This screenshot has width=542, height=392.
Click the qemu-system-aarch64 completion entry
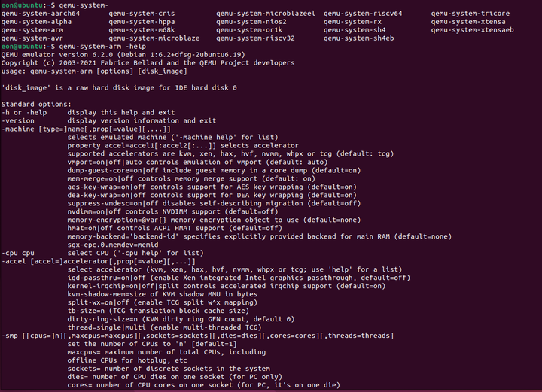[x=41, y=14]
